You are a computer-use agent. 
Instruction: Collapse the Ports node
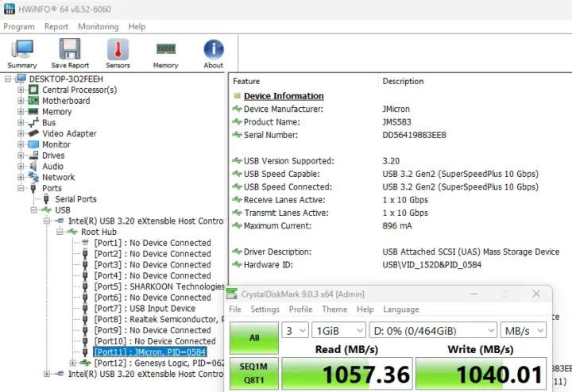[21, 188]
